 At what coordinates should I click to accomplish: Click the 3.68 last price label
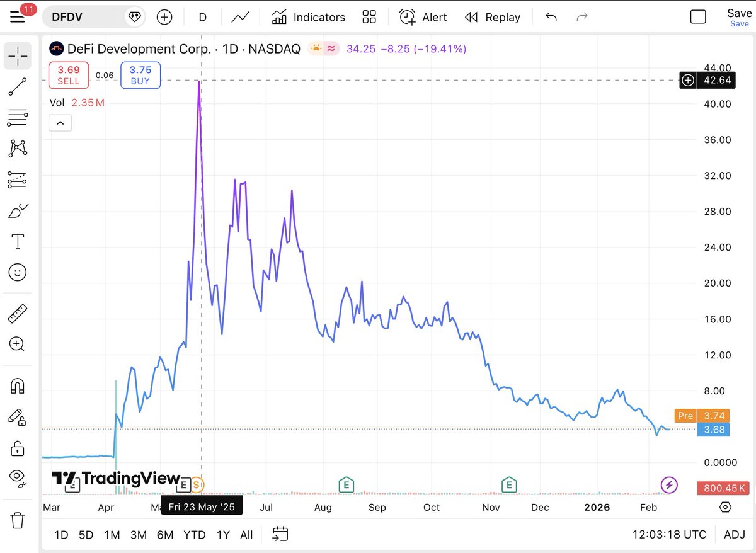(x=714, y=430)
